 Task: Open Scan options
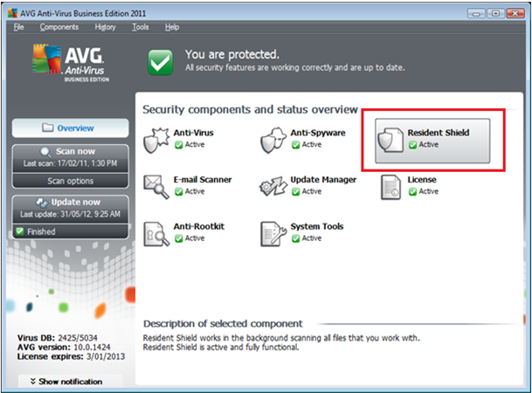[x=70, y=181]
